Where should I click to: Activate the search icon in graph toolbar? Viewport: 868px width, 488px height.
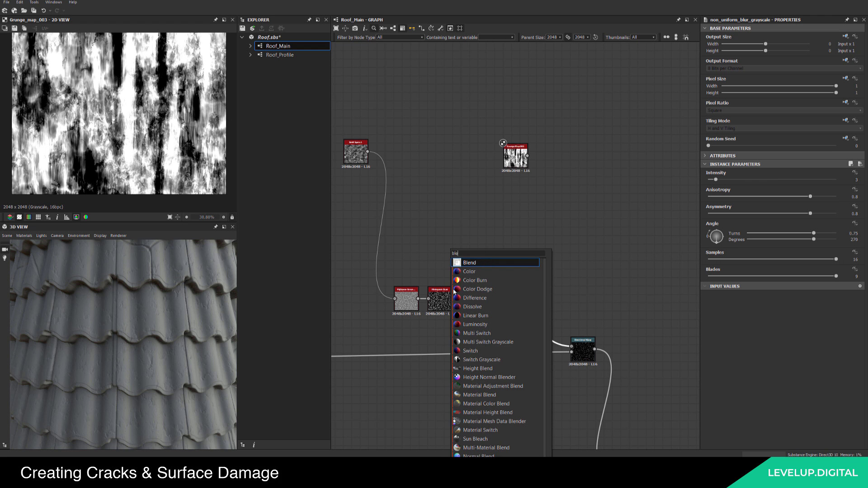coord(374,28)
